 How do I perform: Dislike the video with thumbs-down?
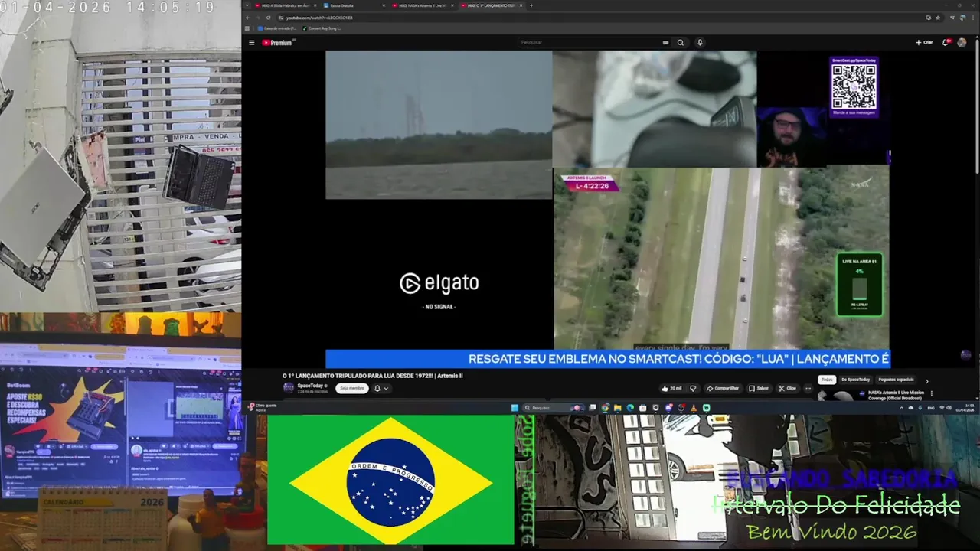(x=693, y=388)
